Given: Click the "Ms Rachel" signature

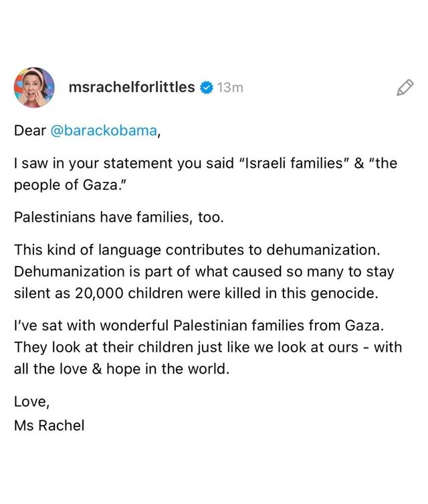Looking at the screenshot, I should [x=49, y=424].
